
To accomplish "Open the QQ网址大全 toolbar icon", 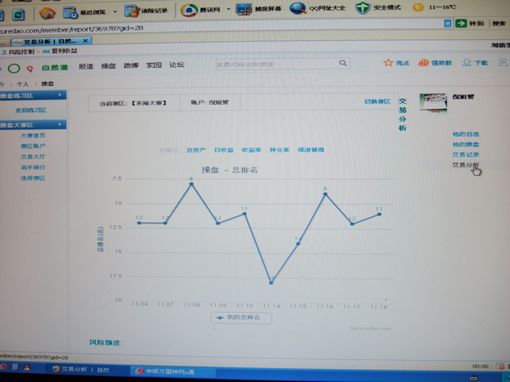I will pyautogui.click(x=298, y=8).
